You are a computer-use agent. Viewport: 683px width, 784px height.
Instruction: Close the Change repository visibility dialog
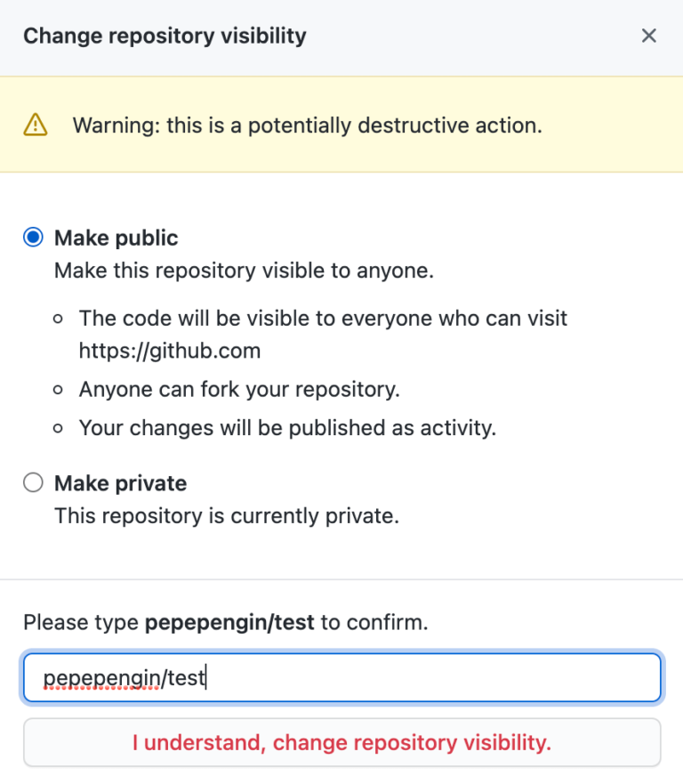pos(649,36)
